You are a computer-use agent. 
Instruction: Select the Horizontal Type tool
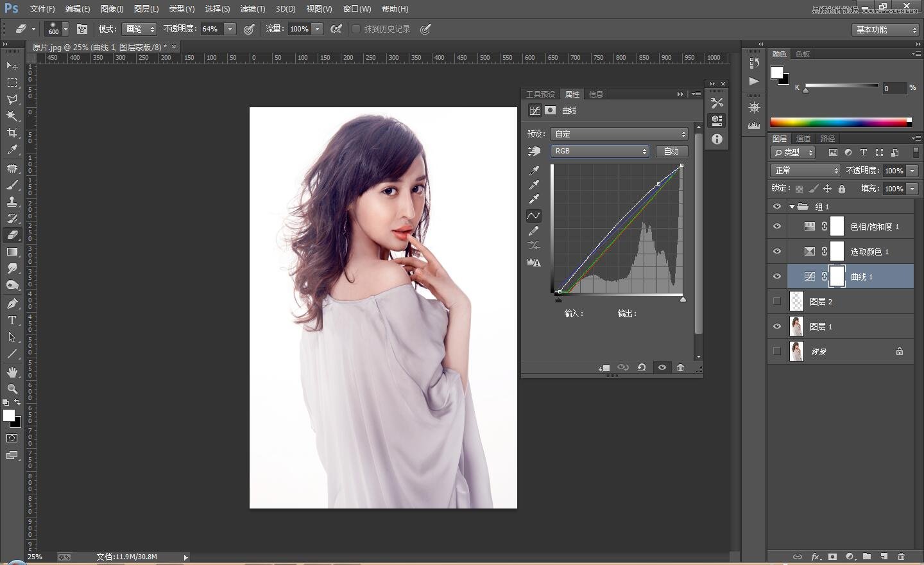(x=12, y=320)
